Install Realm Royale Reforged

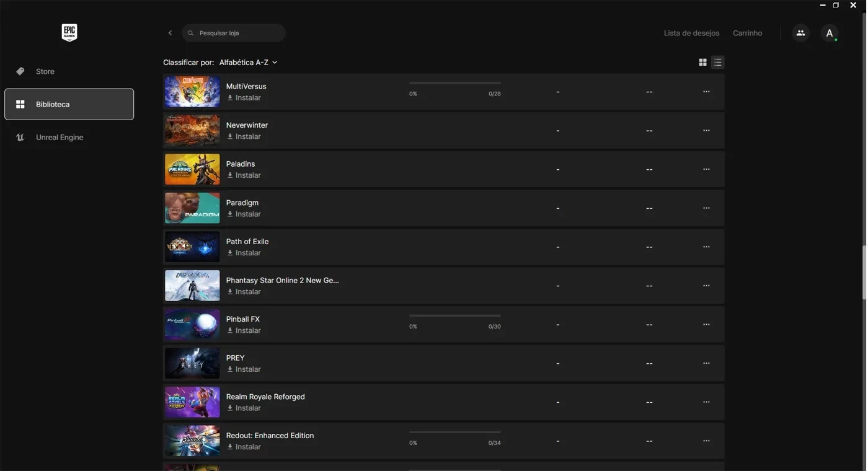[244, 408]
